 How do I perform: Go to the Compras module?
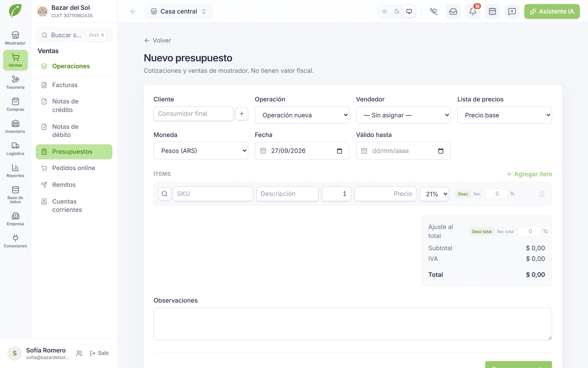(15, 105)
